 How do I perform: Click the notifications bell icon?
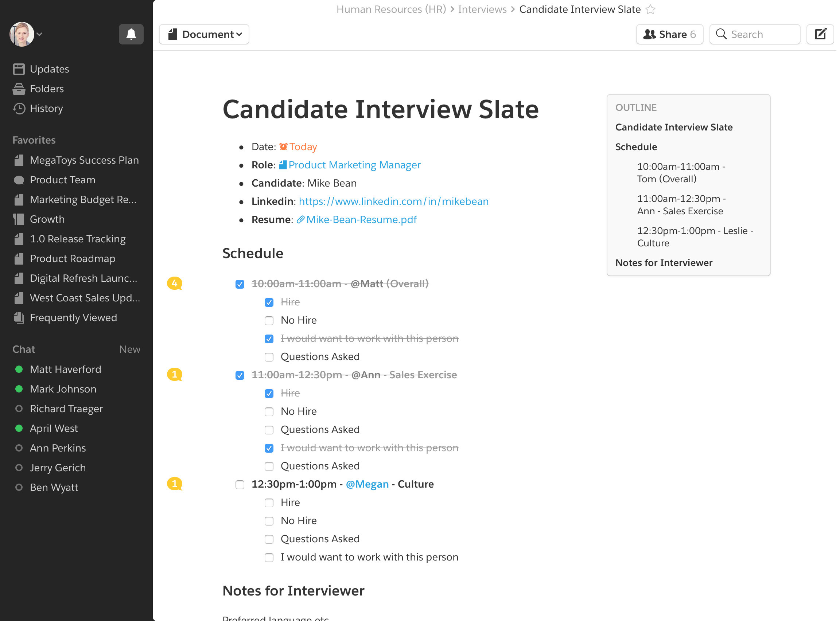[x=131, y=34]
